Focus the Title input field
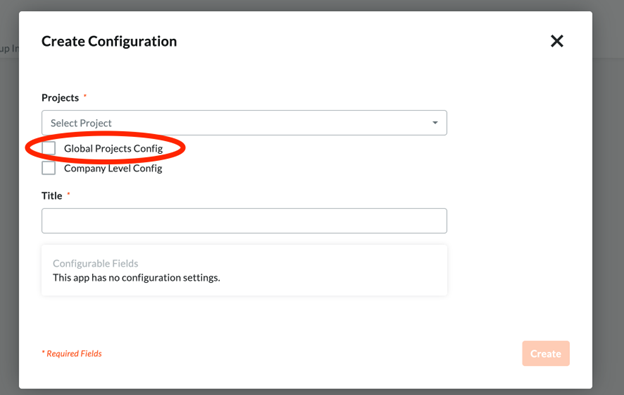Viewport: 624px width, 395px height. pyautogui.click(x=244, y=221)
